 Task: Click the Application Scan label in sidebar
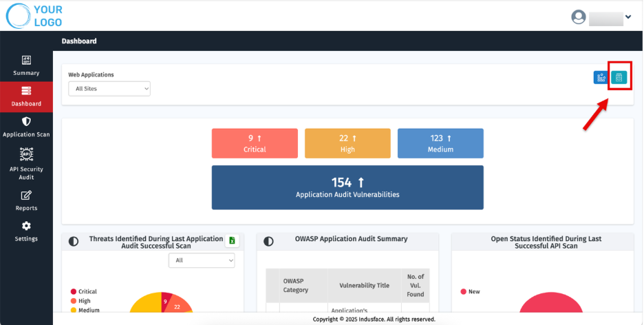tap(26, 134)
